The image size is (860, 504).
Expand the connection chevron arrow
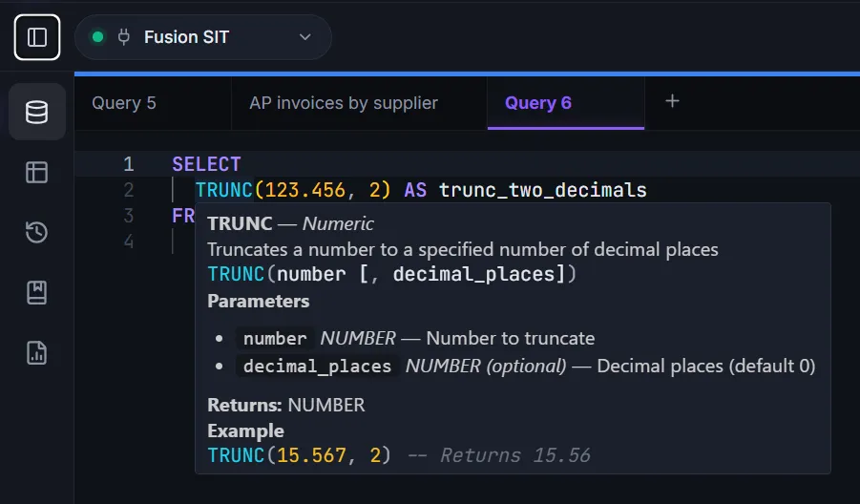(x=304, y=37)
